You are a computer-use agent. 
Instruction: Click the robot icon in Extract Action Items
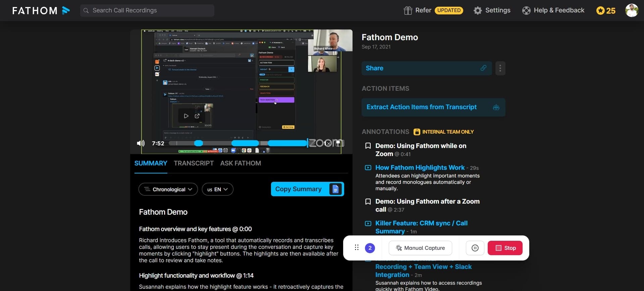tap(496, 107)
